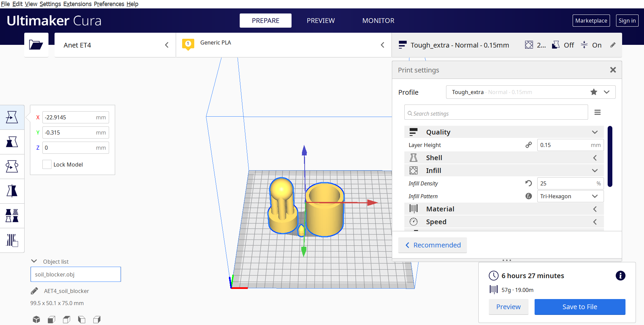Viewport: 644px width, 325px height.
Task: Toggle the Lock Model checkbox
Action: [x=47, y=164]
